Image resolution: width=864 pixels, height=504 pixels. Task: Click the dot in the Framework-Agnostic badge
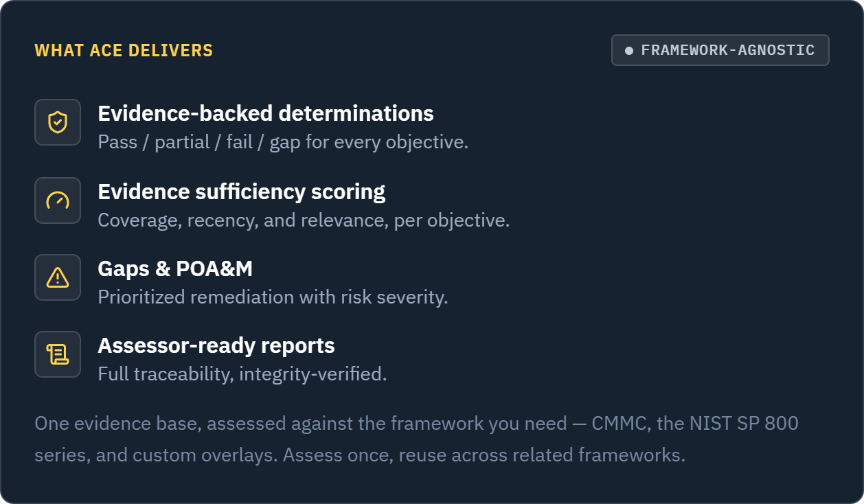[629, 51]
